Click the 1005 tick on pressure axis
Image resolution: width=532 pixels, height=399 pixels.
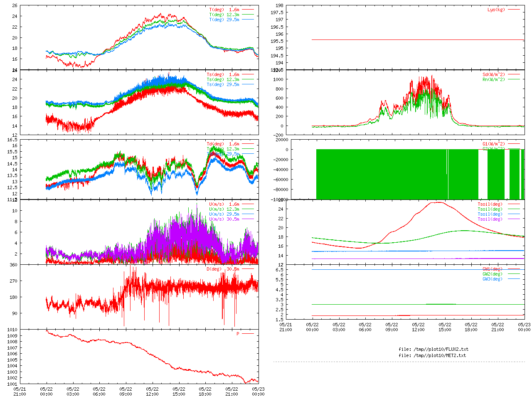(12, 360)
